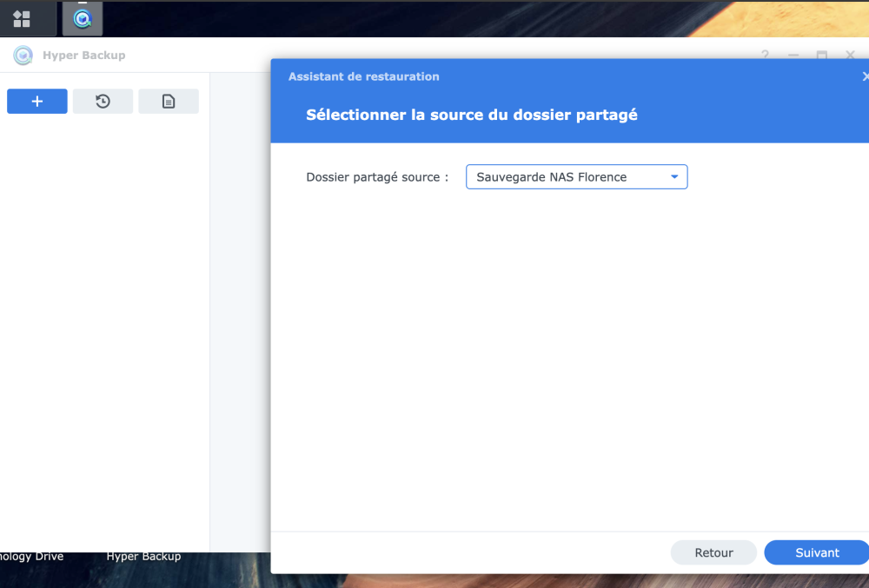Open the restore clock-arrow button
Image resolution: width=869 pixels, height=588 pixels.
(103, 102)
